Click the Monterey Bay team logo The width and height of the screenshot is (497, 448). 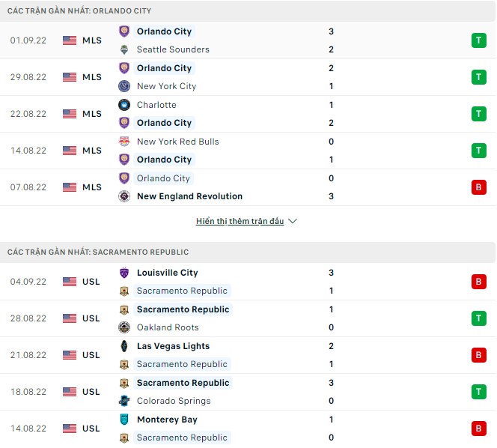pos(124,420)
